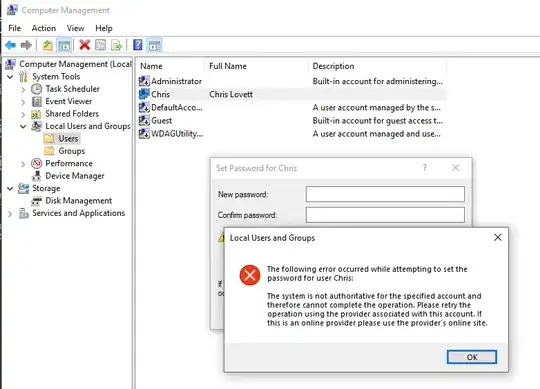Image resolution: width=540 pixels, height=389 pixels.
Task: Click the Properties toolbar icon
Action: pyautogui.click(x=101, y=45)
